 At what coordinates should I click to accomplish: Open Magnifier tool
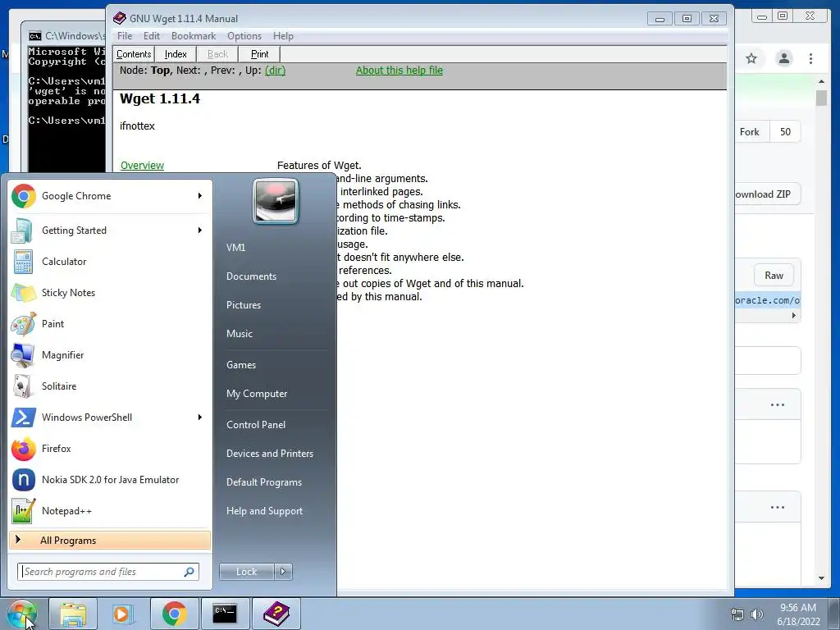point(107,354)
